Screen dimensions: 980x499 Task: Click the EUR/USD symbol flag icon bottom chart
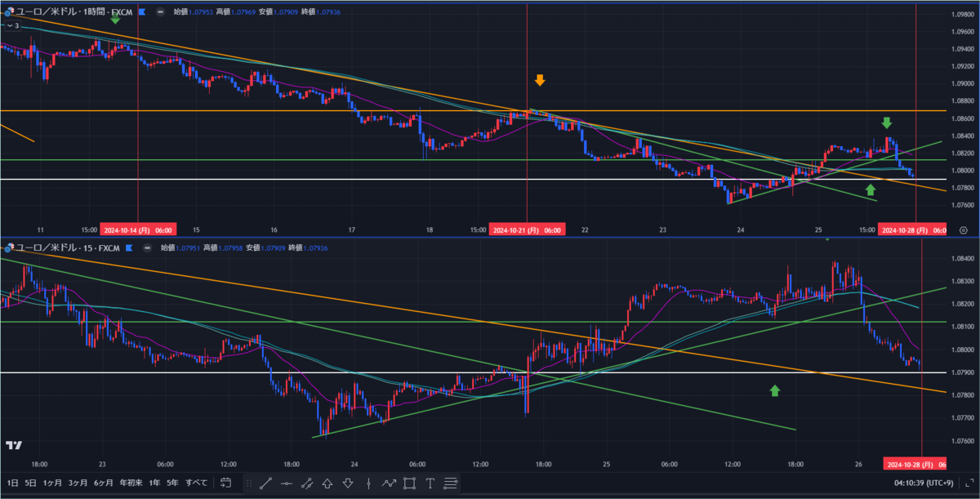click(x=9, y=247)
